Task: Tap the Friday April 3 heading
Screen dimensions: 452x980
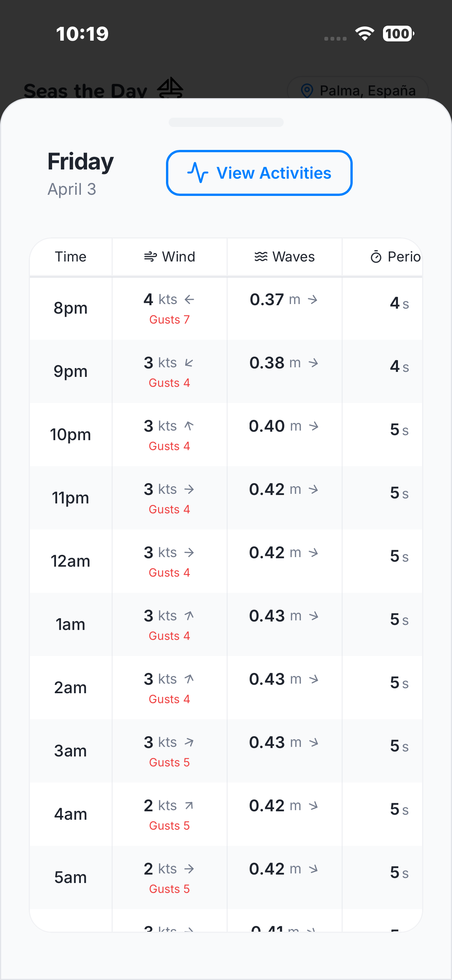Action: (x=81, y=174)
